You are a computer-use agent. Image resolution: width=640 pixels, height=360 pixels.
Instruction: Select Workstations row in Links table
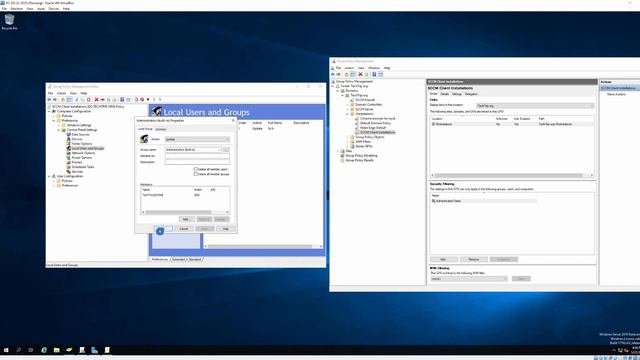pyautogui.click(x=512, y=124)
